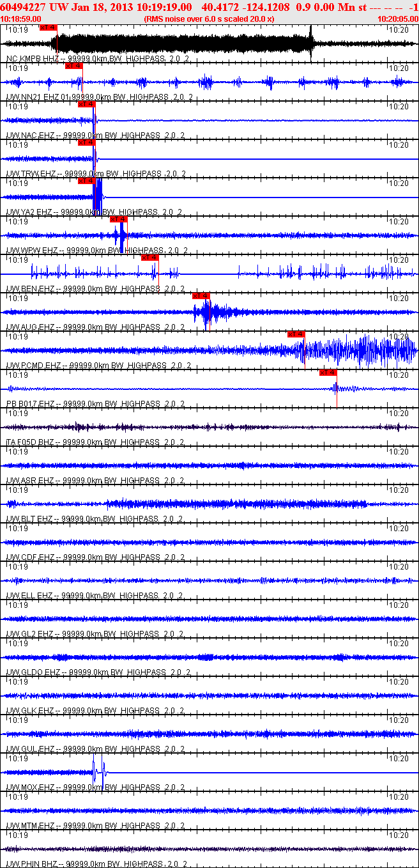Click the UW.MTM.EHZ station label

[96, 826]
